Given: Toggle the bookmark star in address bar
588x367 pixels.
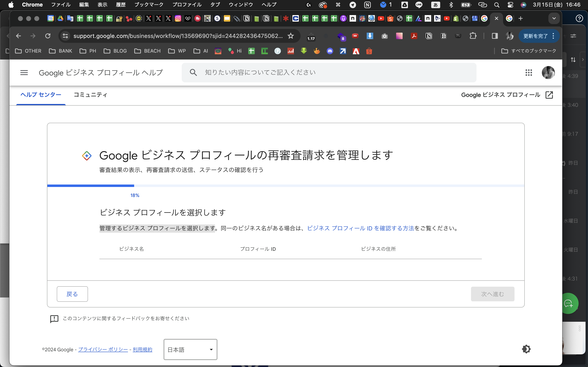Looking at the screenshot, I should coord(291,36).
